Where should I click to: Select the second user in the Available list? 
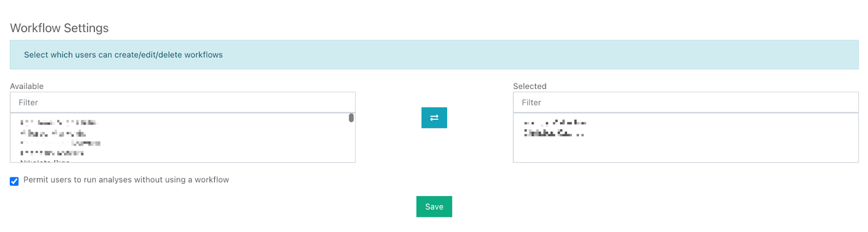[53, 133]
